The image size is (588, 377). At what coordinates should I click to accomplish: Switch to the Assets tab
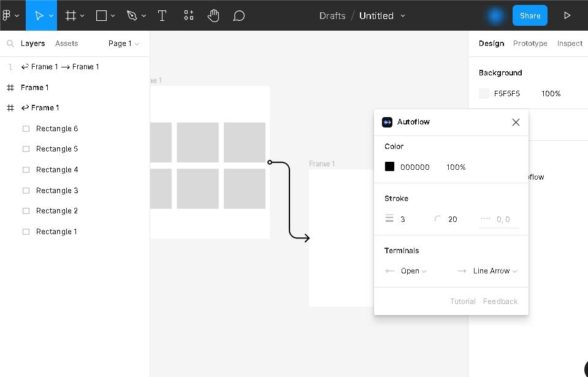click(x=66, y=44)
